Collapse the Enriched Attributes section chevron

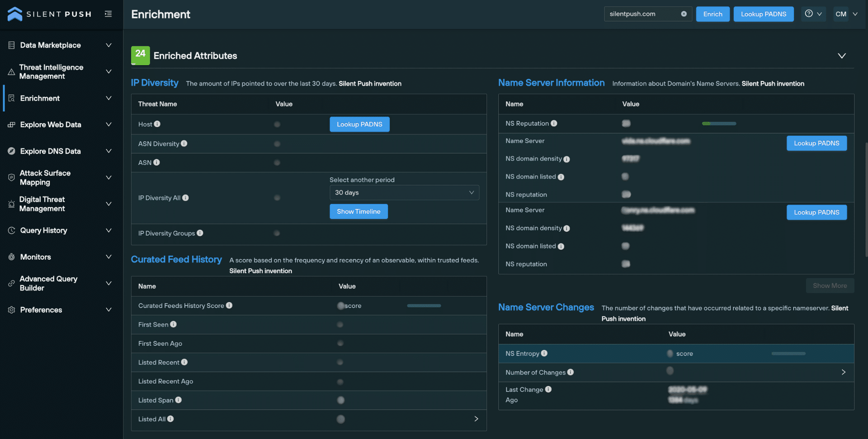[842, 56]
